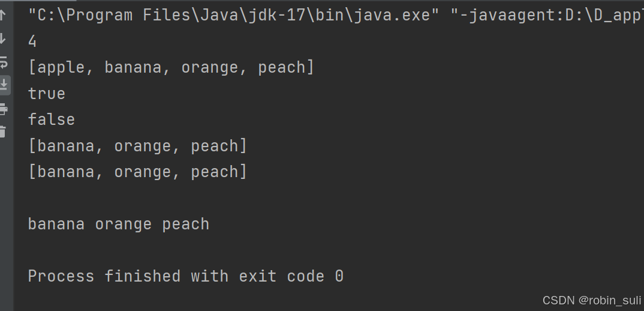Click the Up the Stack Trace arrow

click(2, 15)
